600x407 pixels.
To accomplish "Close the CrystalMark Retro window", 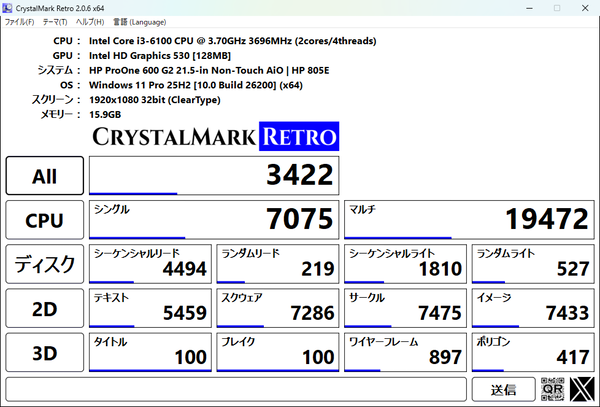I will point(585,8).
